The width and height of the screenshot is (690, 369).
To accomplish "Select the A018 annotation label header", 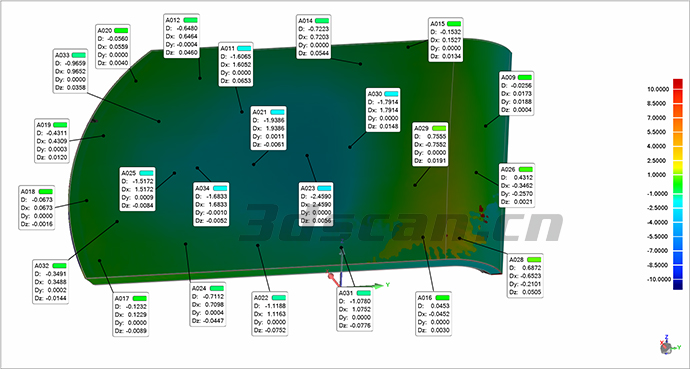I will [x=37, y=192].
